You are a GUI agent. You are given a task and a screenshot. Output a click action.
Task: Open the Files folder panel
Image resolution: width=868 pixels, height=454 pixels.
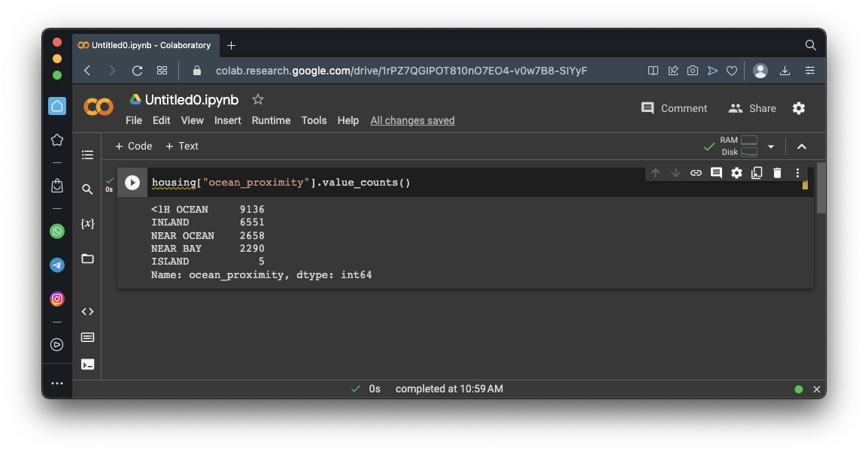[88, 259]
